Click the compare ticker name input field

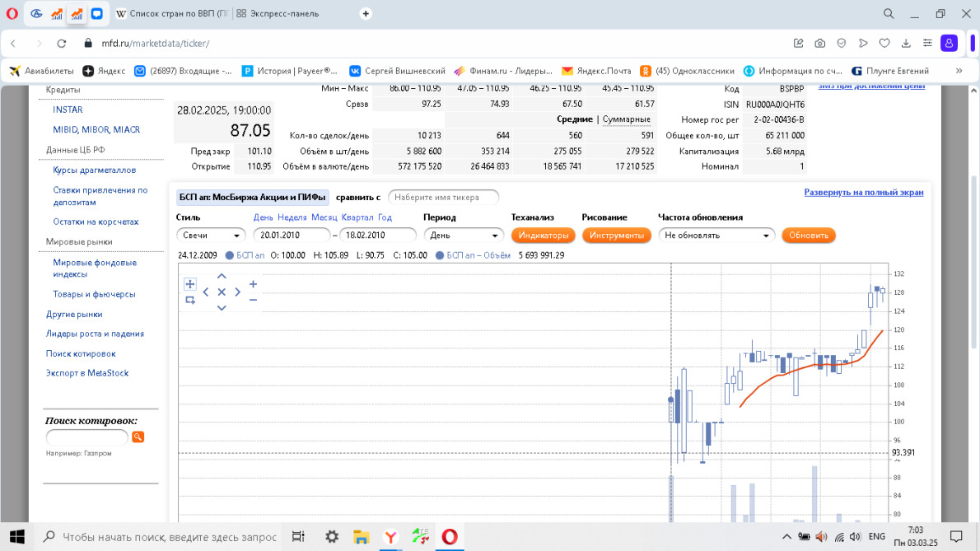[x=443, y=198]
